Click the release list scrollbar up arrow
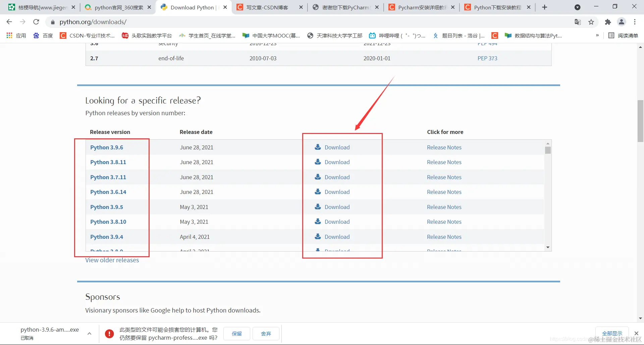Screen dimensions: 644x345 tap(548, 143)
